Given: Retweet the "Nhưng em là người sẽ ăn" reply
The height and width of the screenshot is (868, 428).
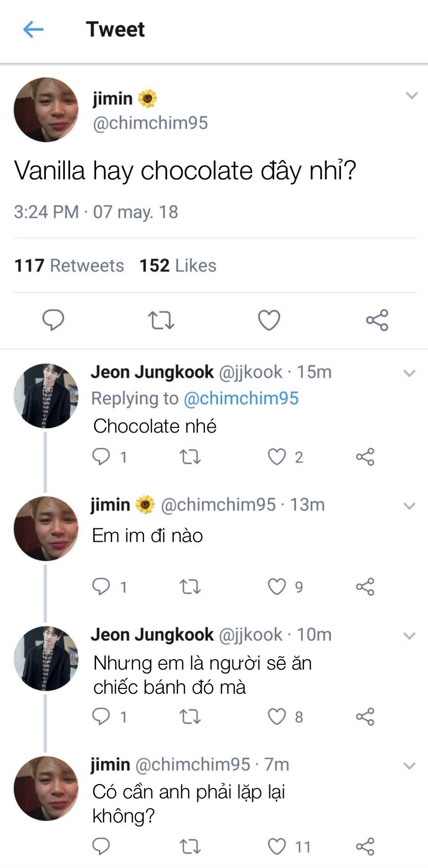Looking at the screenshot, I should [x=190, y=717].
